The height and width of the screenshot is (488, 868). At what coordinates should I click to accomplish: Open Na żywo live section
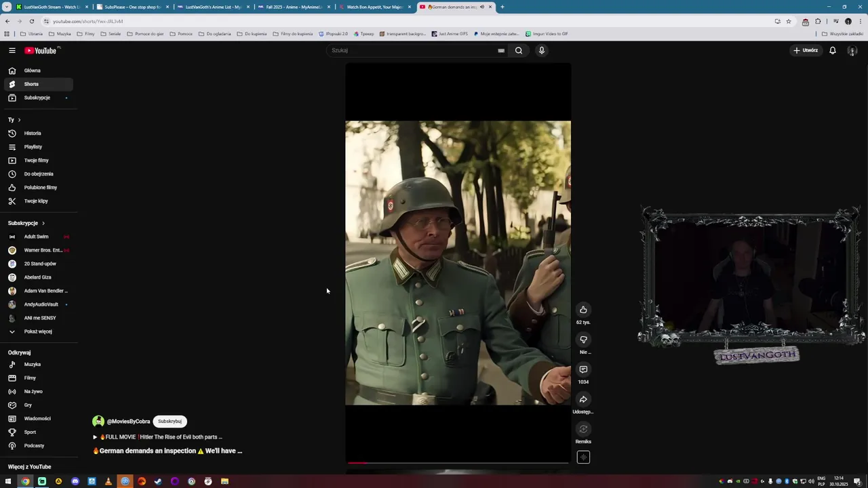click(x=39, y=392)
